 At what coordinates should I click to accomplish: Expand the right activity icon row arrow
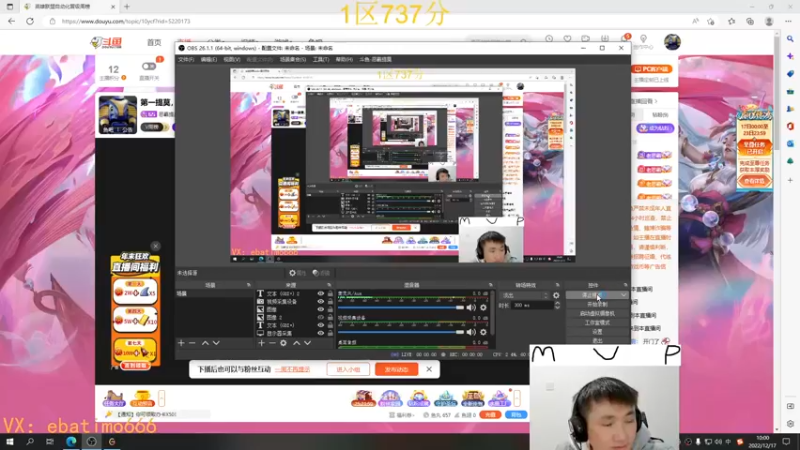[517, 398]
